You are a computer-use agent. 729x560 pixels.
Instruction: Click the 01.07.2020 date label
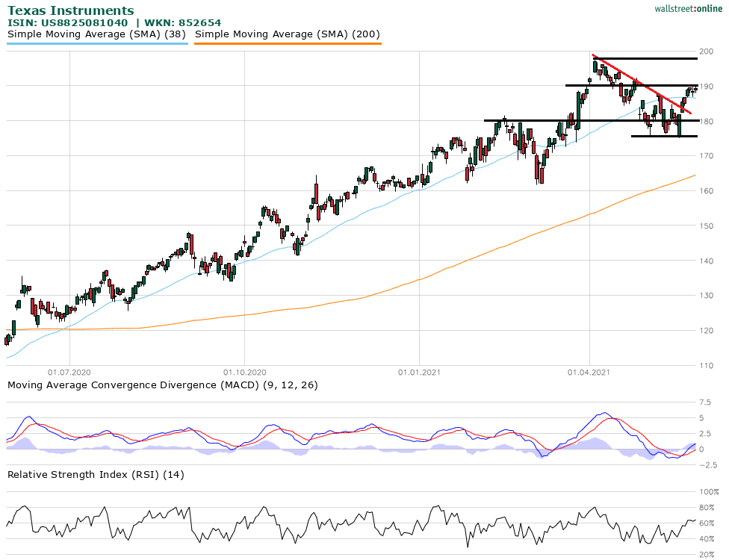[69, 371]
